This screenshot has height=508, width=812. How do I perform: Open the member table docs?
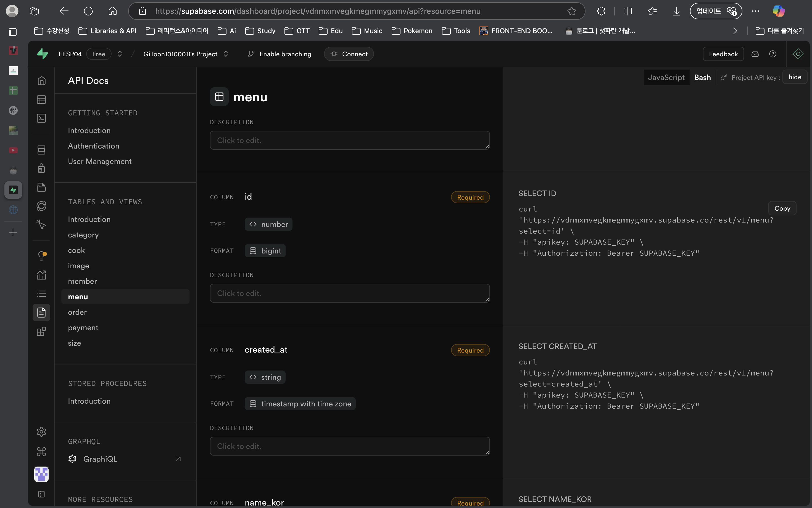click(82, 281)
